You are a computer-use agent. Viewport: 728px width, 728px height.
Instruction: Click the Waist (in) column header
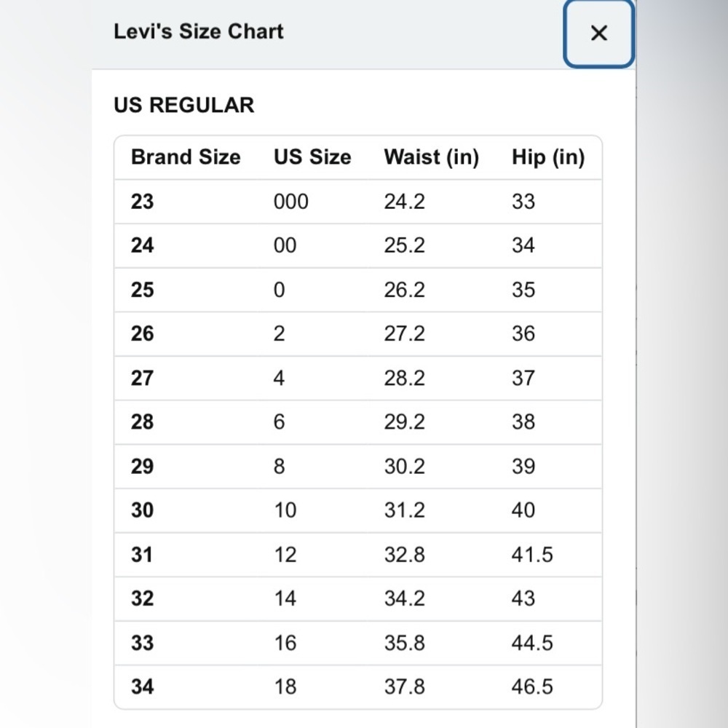coord(431,157)
